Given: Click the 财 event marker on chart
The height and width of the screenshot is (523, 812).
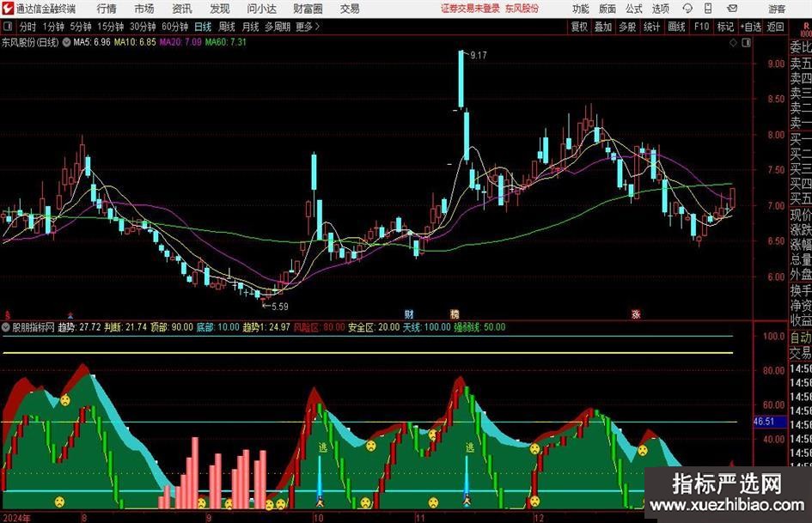Looking at the screenshot, I should tap(409, 313).
